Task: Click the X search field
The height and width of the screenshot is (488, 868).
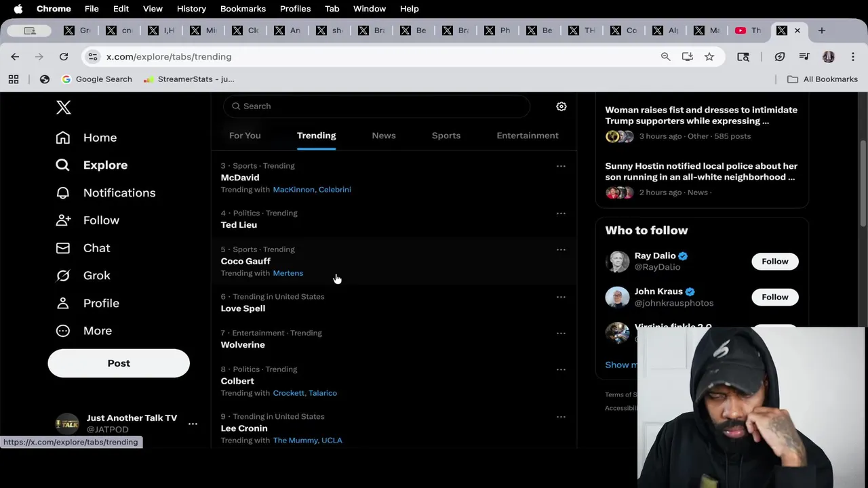Action: (376, 106)
